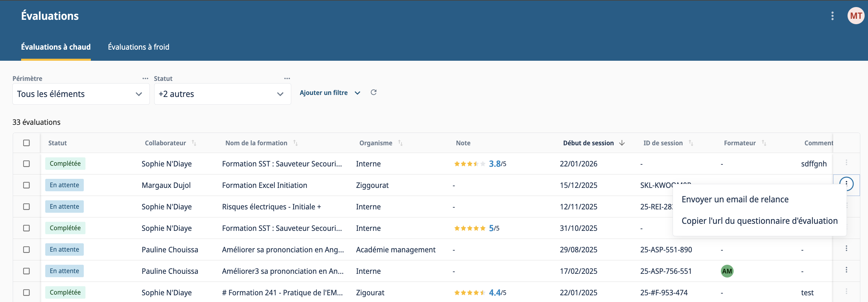868x302 pixels.
Task: Click the 'Début de session' column header
Action: point(588,143)
